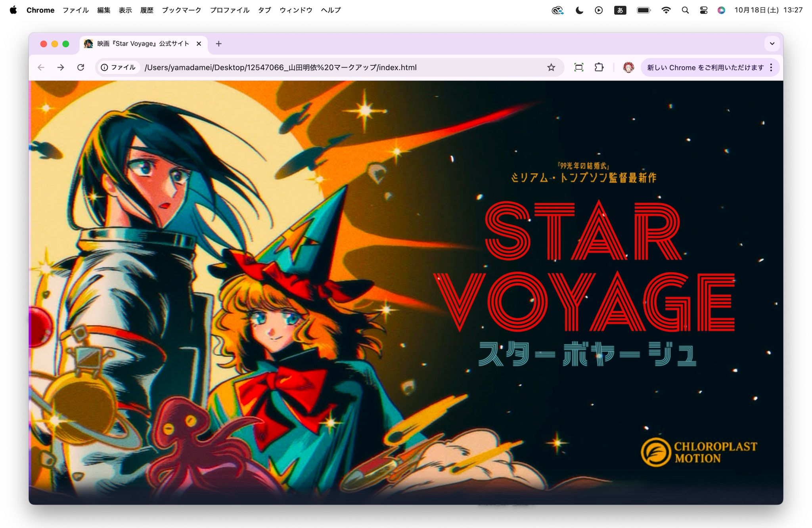812x528 pixels.
Task: Go back to the previous page
Action: click(x=41, y=67)
